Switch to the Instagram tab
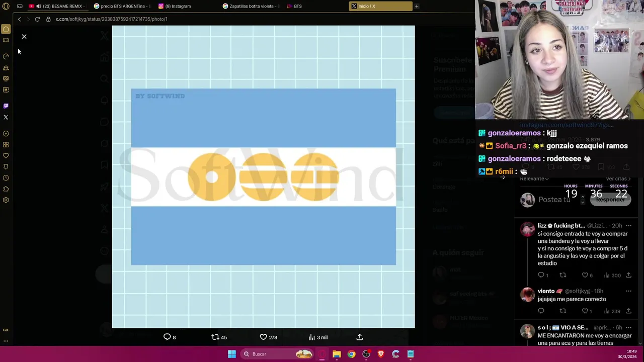Image resolution: width=644 pixels, height=362 pixels. [x=186, y=6]
